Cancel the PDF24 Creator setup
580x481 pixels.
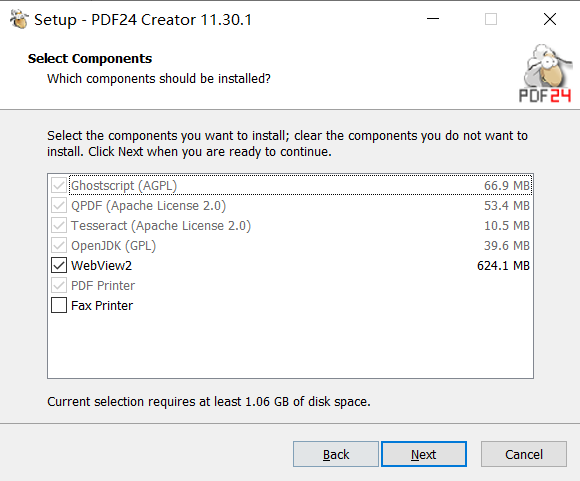click(524, 454)
